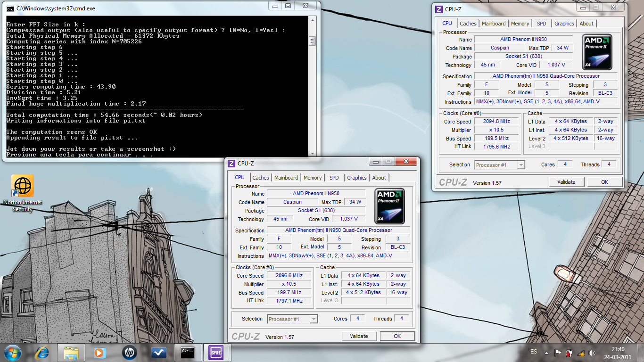Switch to CPU-Z via taskbar button
The image size is (644, 362).
pyautogui.click(x=216, y=353)
